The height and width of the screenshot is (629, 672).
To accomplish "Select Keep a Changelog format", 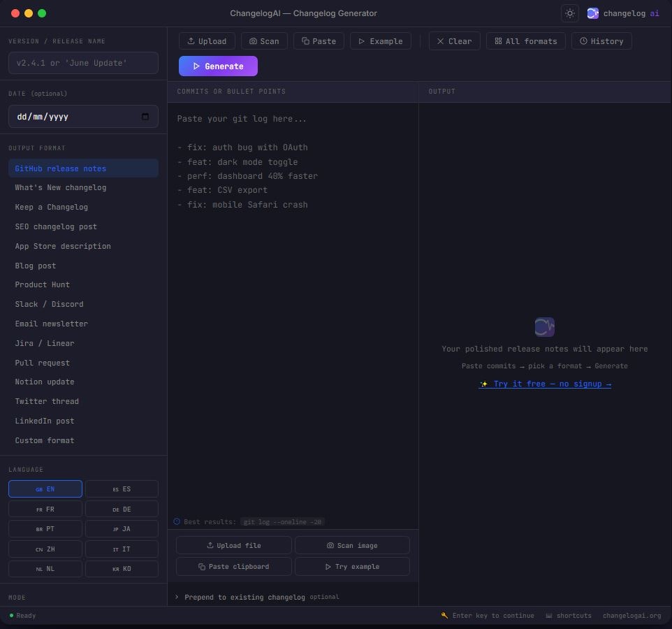I will click(83, 207).
